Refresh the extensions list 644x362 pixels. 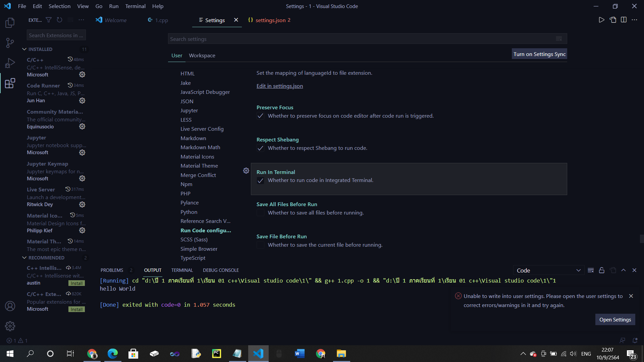pyautogui.click(x=59, y=20)
